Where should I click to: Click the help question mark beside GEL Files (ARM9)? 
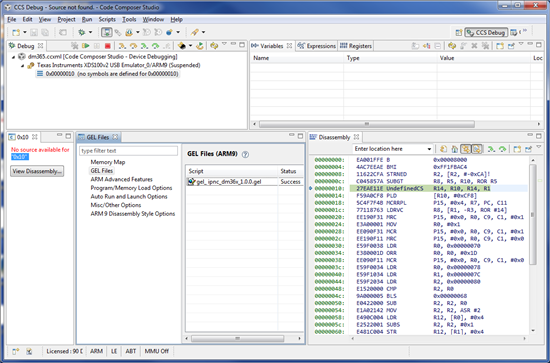[x=246, y=154]
